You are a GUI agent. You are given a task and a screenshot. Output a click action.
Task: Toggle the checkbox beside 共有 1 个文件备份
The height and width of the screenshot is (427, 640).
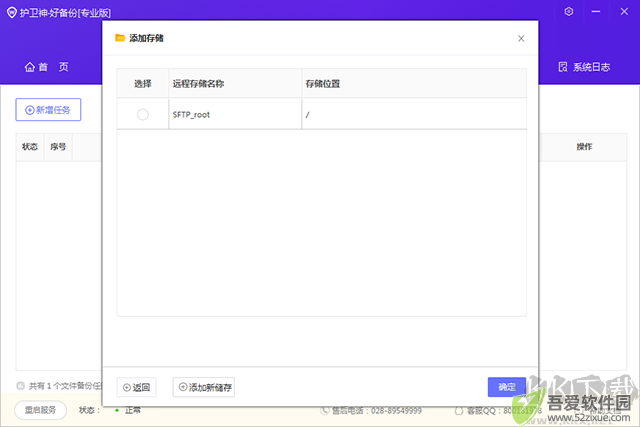point(20,385)
